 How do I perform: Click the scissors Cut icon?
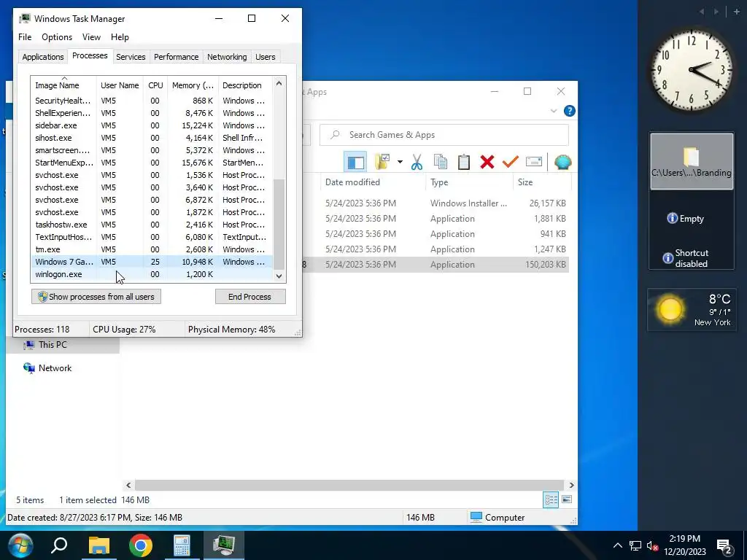tap(417, 162)
